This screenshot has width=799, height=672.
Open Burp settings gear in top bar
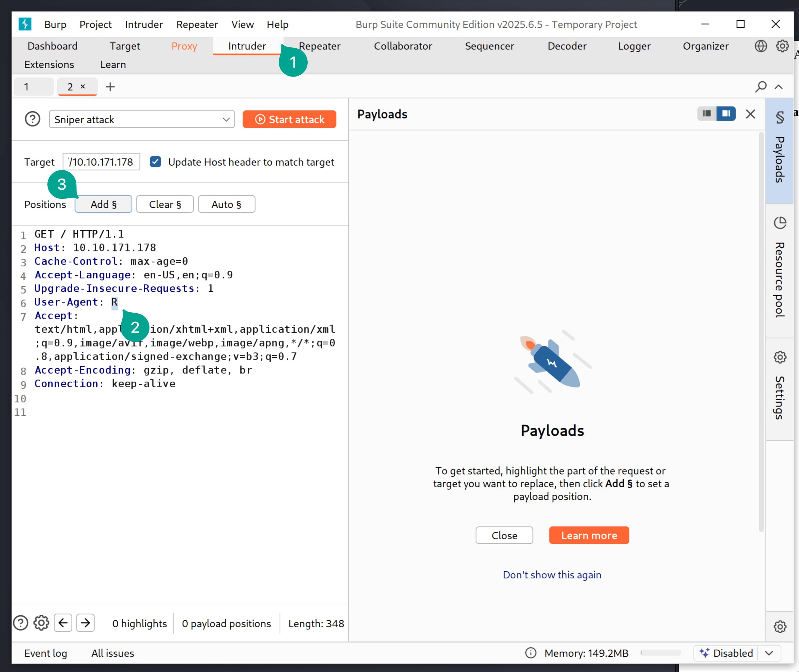[x=782, y=46]
